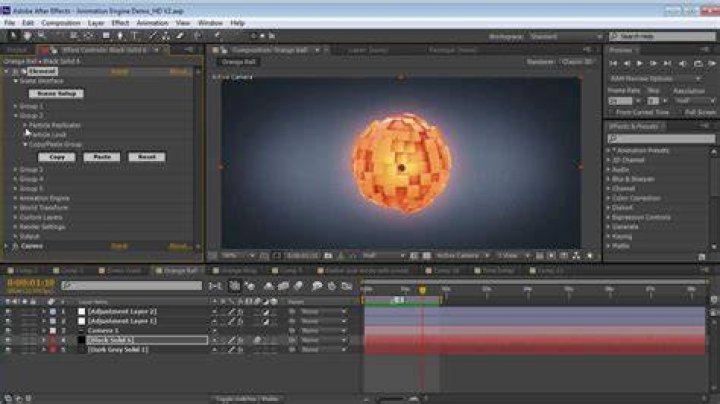Select the Brush tool
The width and height of the screenshot is (720, 404).
pos(152,36)
